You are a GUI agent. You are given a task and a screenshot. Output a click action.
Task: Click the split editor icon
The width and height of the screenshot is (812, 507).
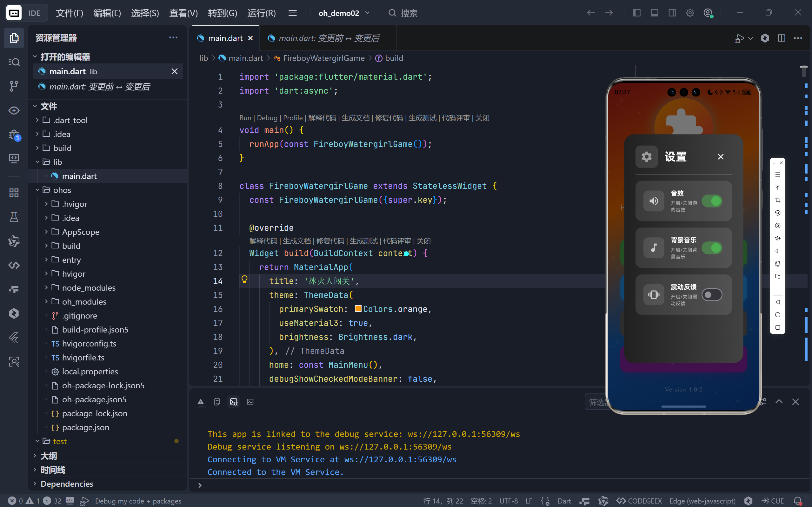[x=781, y=38]
